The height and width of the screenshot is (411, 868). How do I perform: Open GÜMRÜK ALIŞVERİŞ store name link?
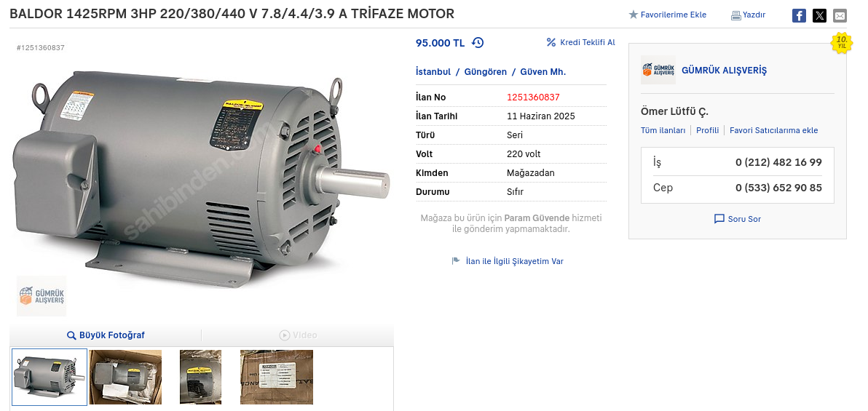tap(724, 71)
